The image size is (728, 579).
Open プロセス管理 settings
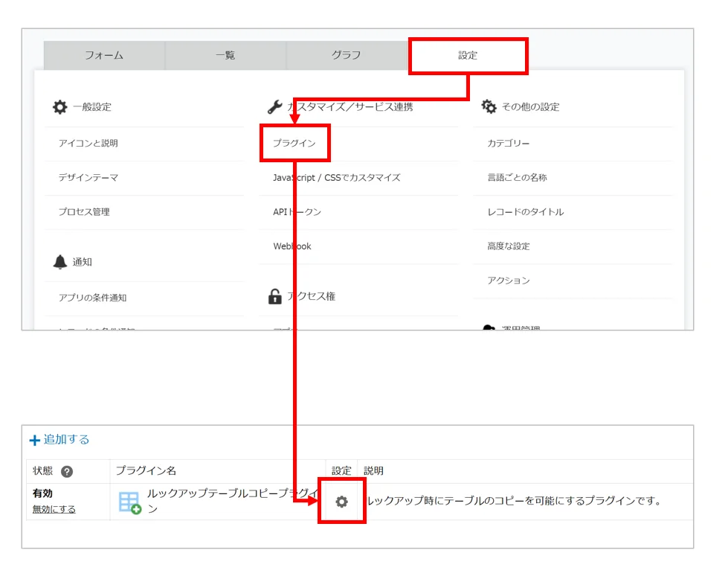coord(84,212)
